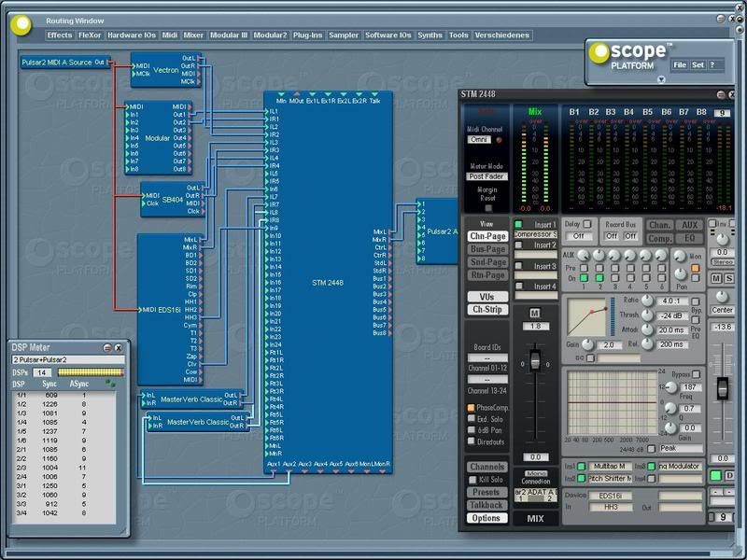This screenshot has width=747, height=560.
Task: Click the S solo button beside M
Action: (728, 278)
